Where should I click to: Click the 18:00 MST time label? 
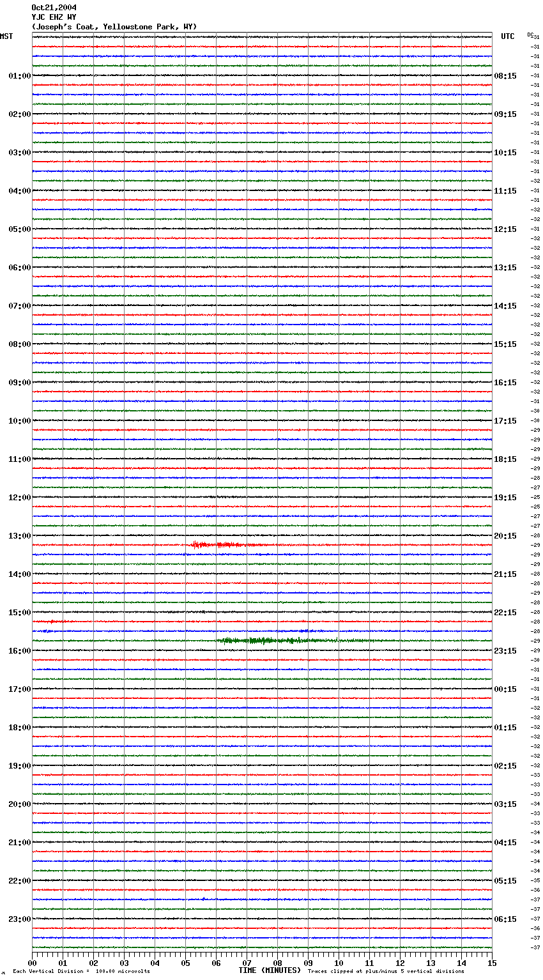[x=20, y=728]
